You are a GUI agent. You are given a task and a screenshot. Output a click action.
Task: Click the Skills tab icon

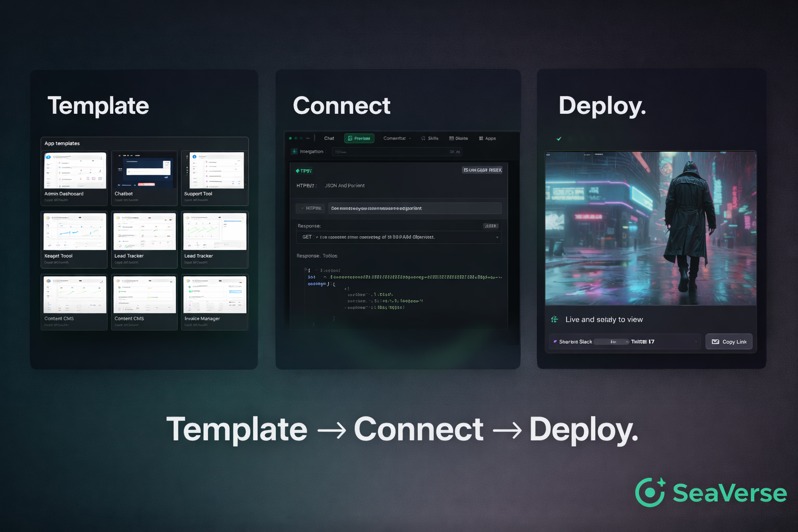423,139
